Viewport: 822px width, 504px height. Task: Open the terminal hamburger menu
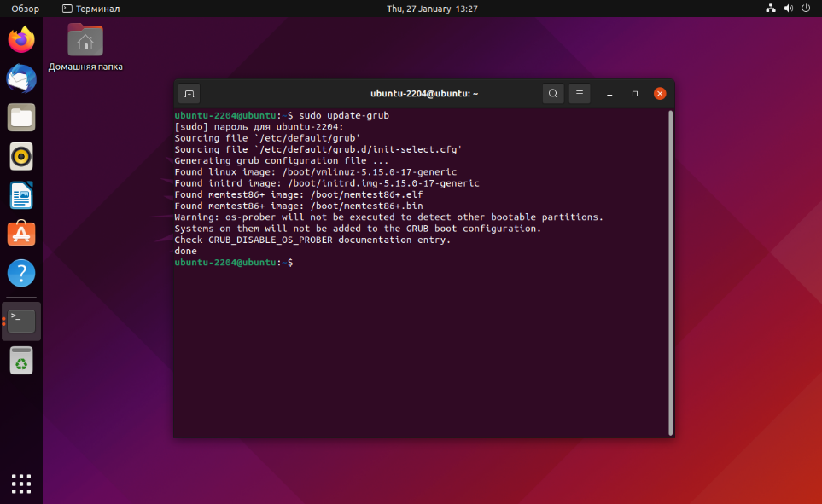coord(579,94)
